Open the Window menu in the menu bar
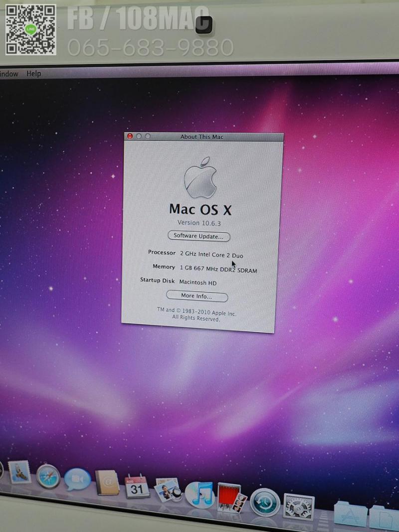 (8, 74)
